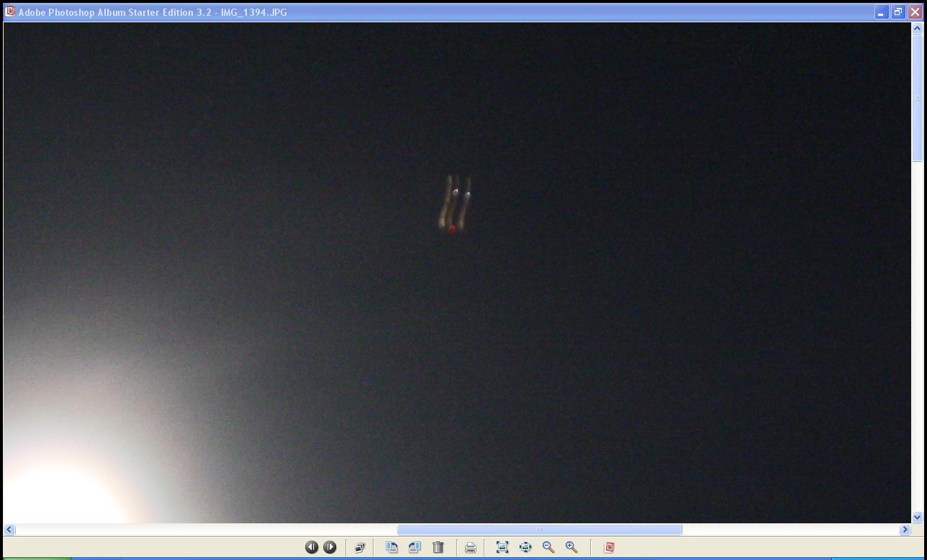Click the red Photoshop Album icon in toolbar
Image resolution: width=927 pixels, height=560 pixels.
pos(609,547)
